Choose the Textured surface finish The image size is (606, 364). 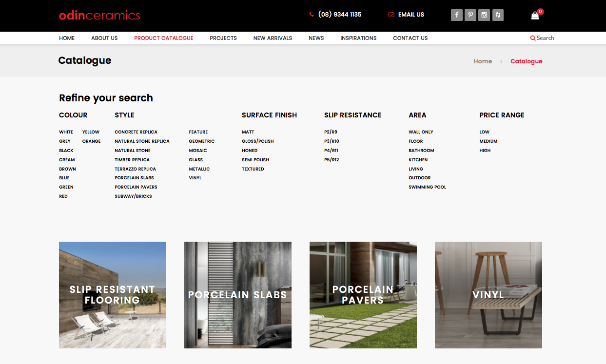coord(253,169)
